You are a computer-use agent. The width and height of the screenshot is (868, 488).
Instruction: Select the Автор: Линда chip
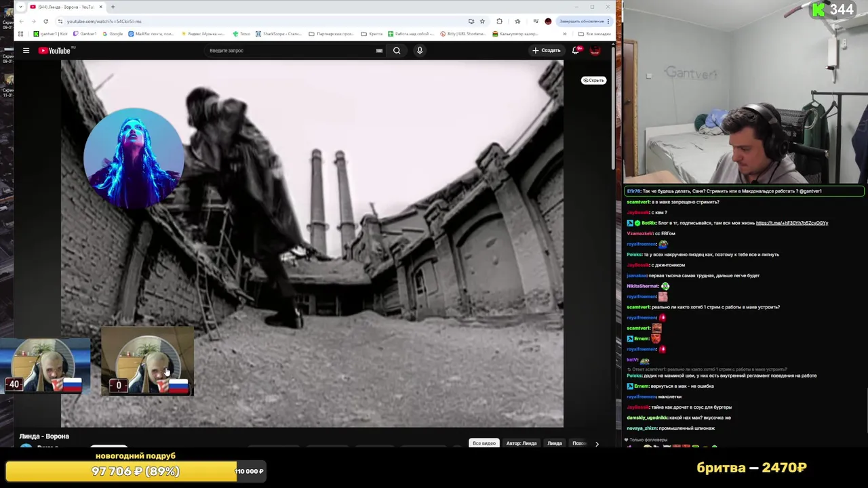[x=521, y=443]
